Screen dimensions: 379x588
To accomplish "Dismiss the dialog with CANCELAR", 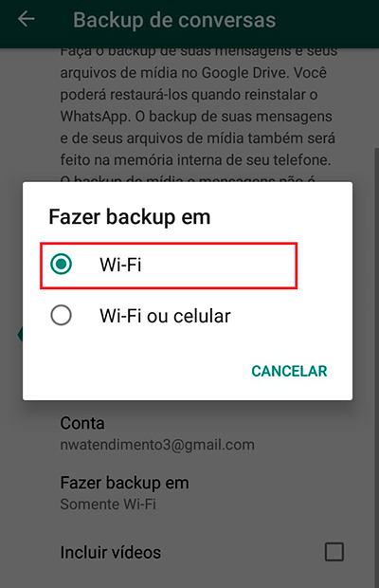I will (x=289, y=371).
